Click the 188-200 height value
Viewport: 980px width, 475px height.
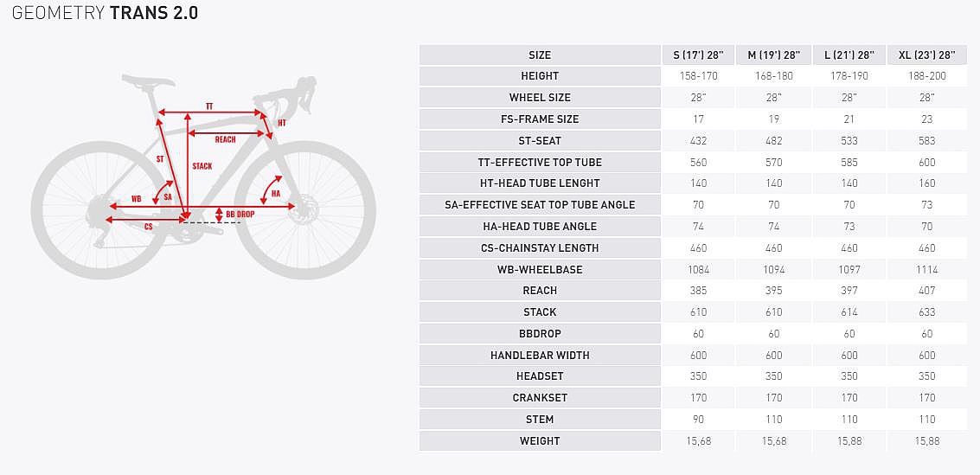[927, 76]
